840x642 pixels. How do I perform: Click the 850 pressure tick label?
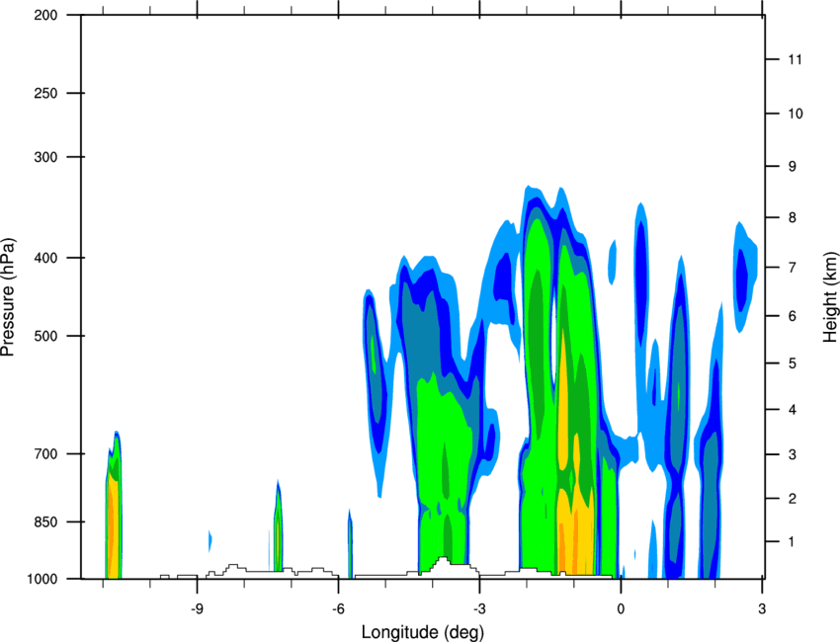point(45,522)
